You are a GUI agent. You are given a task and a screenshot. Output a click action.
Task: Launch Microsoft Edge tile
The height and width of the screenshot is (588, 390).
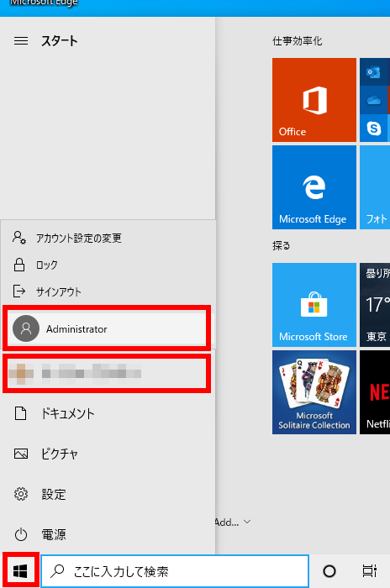(314, 187)
